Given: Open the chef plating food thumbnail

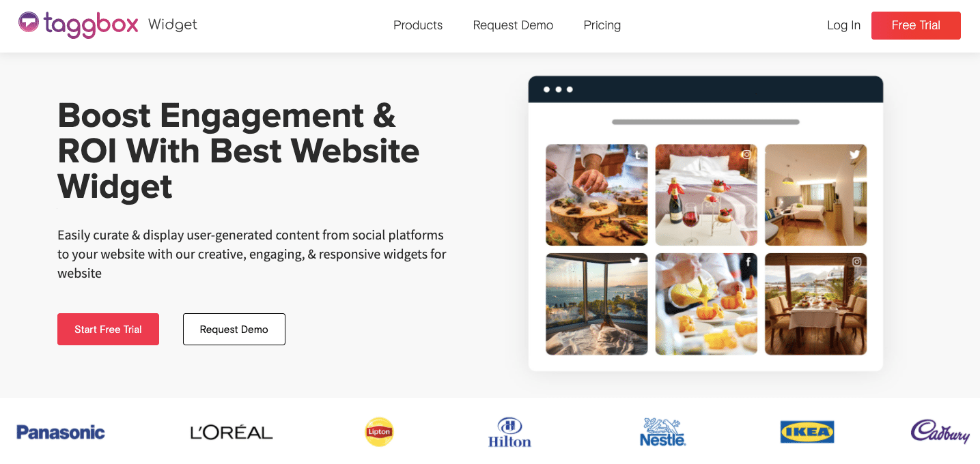Looking at the screenshot, I should pyautogui.click(x=597, y=194).
